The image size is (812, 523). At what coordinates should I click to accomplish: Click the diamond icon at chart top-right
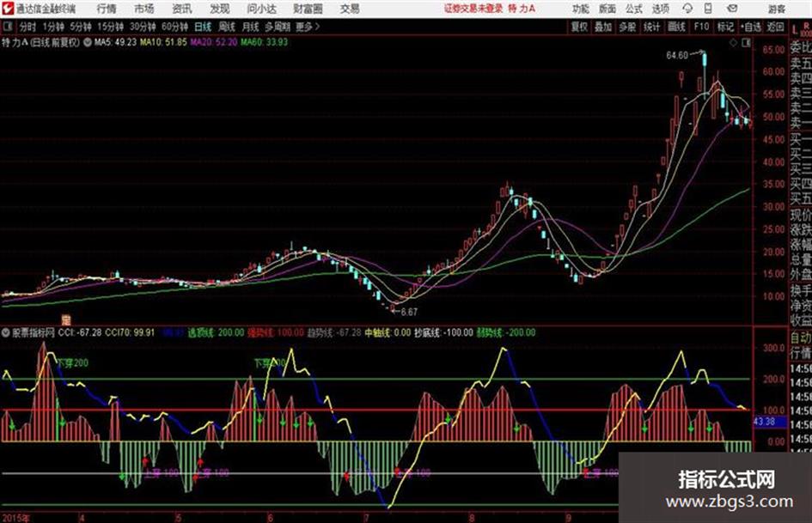(733, 43)
